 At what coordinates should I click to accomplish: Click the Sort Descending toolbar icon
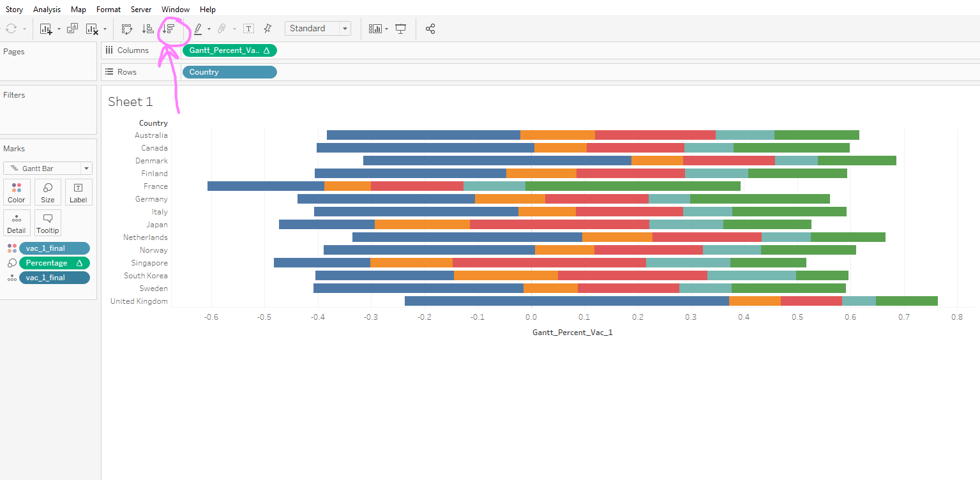pyautogui.click(x=169, y=29)
